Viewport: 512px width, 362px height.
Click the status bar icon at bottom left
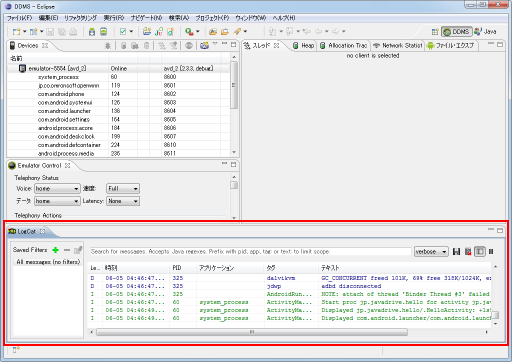pyautogui.click(x=16, y=350)
